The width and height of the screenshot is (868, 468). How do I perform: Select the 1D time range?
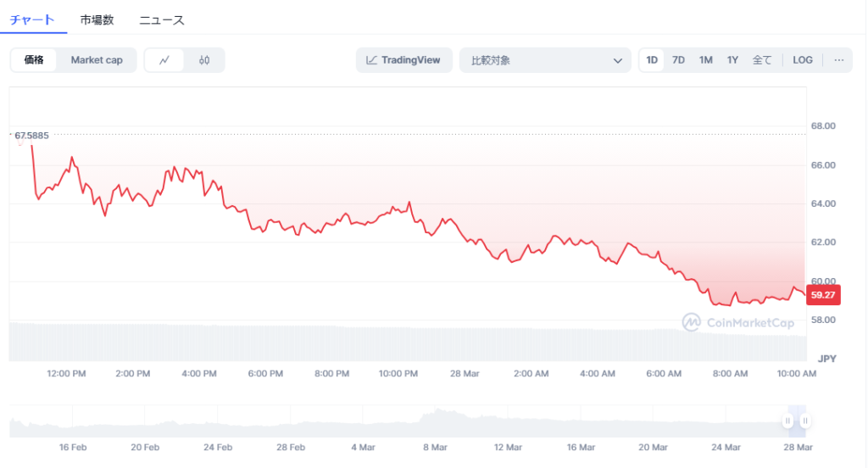pos(652,60)
